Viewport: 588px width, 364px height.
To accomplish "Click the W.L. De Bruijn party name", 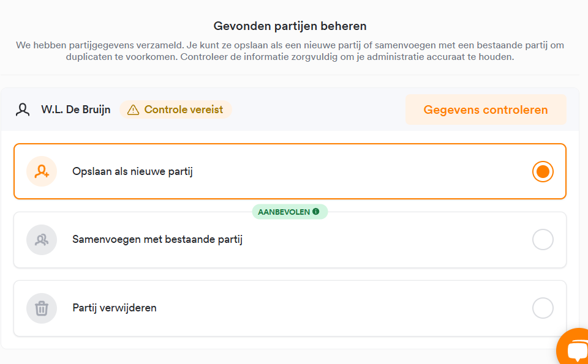I will tap(76, 110).
